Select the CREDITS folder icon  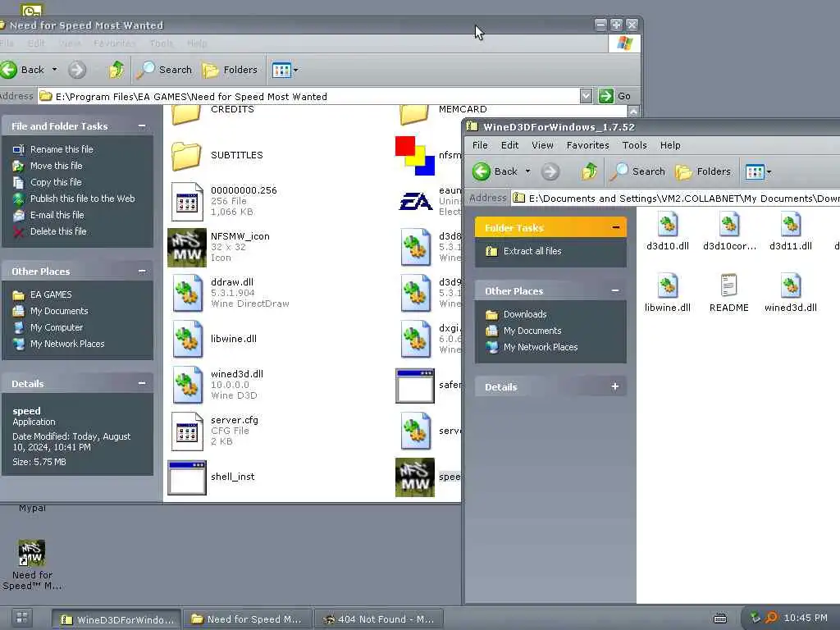click(x=186, y=115)
